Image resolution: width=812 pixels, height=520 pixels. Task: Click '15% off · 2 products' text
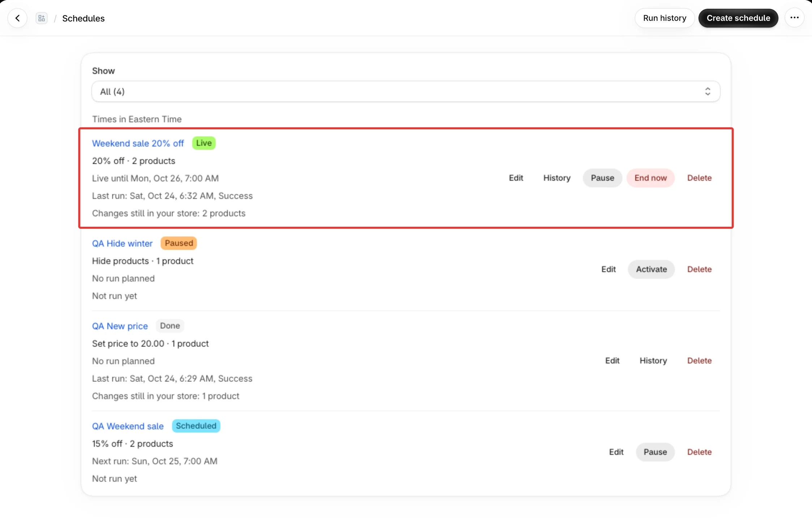click(133, 444)
